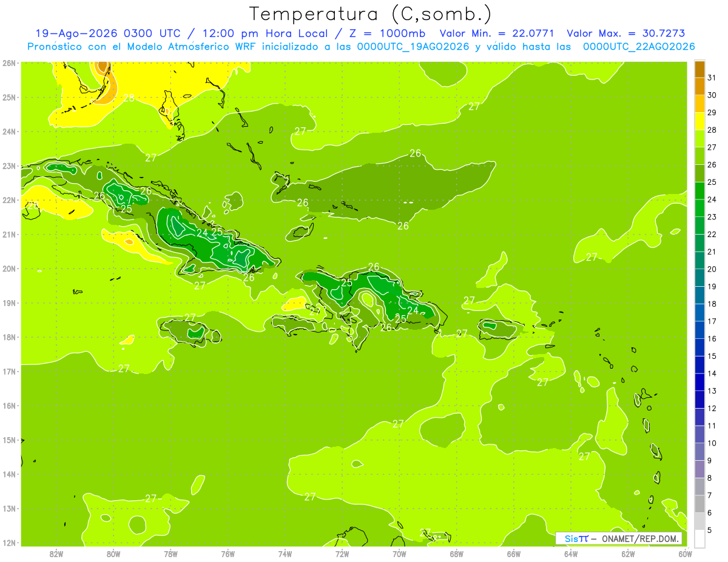Click the dark blue legend band between 13 and 14
This screenshot has height=562, width=728.
click(x=699, y=382)
